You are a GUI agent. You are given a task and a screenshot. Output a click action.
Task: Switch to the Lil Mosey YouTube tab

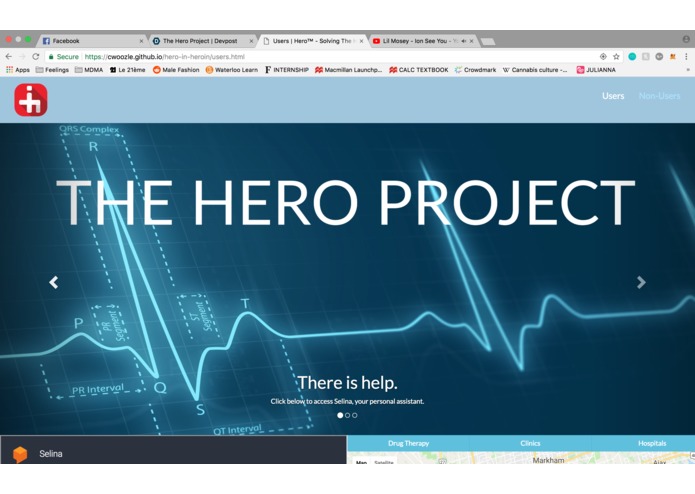tap(421, 41)
